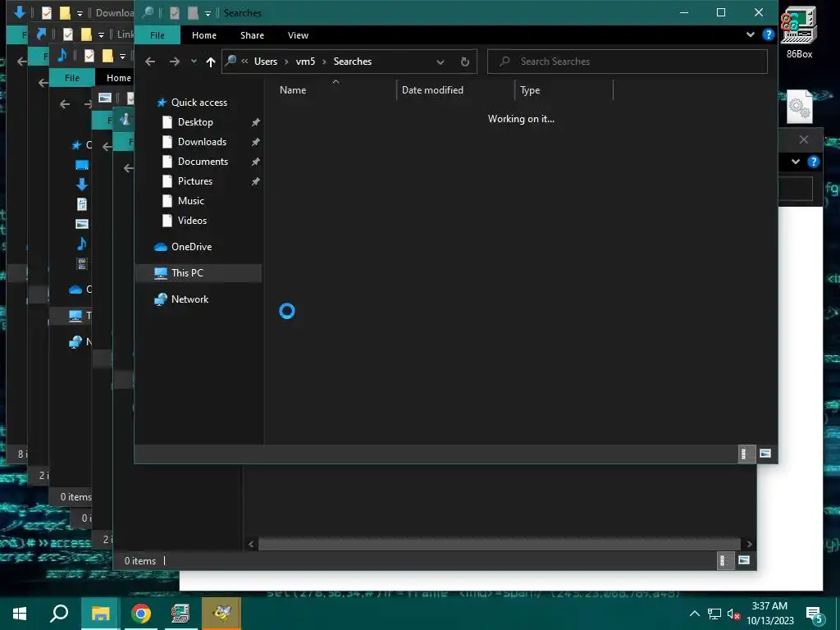Viewport: 840px width, 630px height.
Task: Expand the ribbon with the chevron near help
Action: 751,34
